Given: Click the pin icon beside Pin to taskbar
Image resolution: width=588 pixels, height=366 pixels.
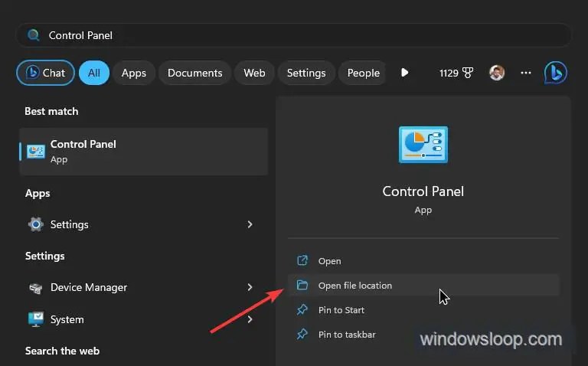Looking at the screenshot, I should [302, 334].
